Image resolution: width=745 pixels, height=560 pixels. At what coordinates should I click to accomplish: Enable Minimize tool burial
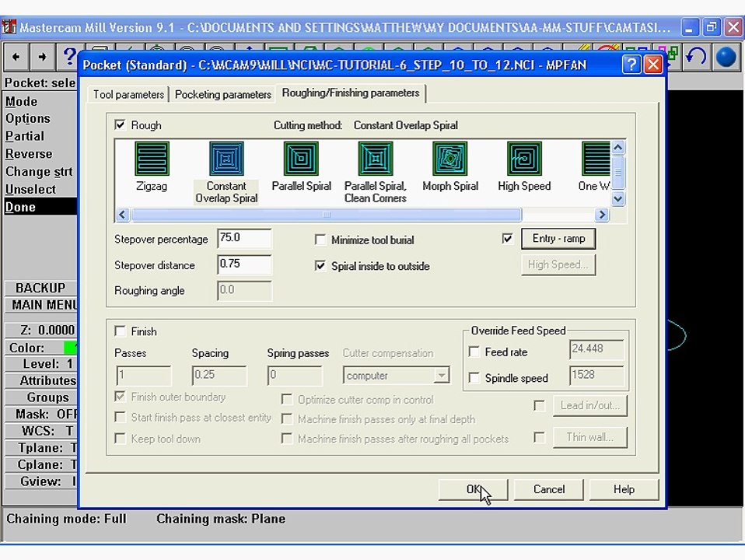pos(320,240)
